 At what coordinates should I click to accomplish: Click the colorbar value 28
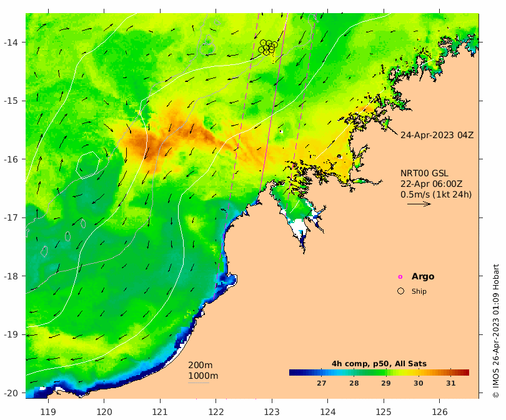[354, 383]
